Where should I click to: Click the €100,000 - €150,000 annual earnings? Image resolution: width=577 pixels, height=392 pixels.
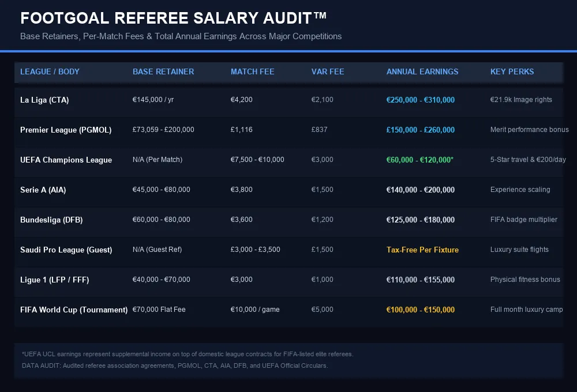(x=421, y=310)
